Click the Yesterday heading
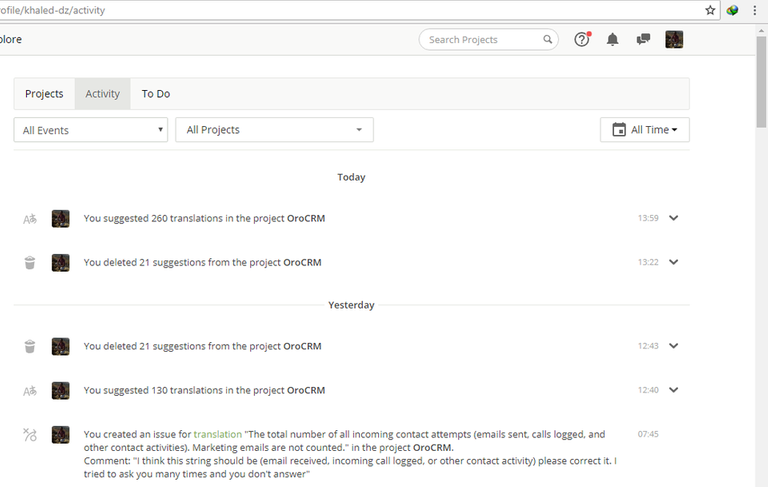Image resolution: width=768 pixels, height=487 pixels. pos(351,305)
